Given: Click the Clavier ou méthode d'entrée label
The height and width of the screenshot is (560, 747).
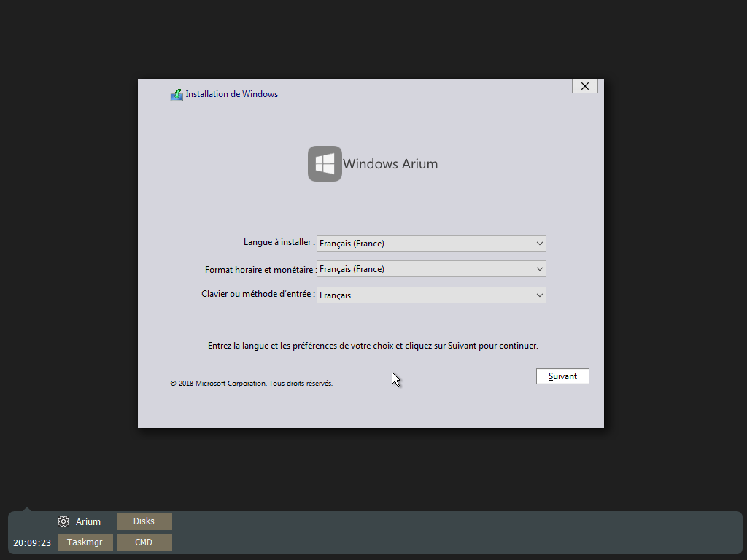Looking at the screenshot, I should click(x=258, y=294).
